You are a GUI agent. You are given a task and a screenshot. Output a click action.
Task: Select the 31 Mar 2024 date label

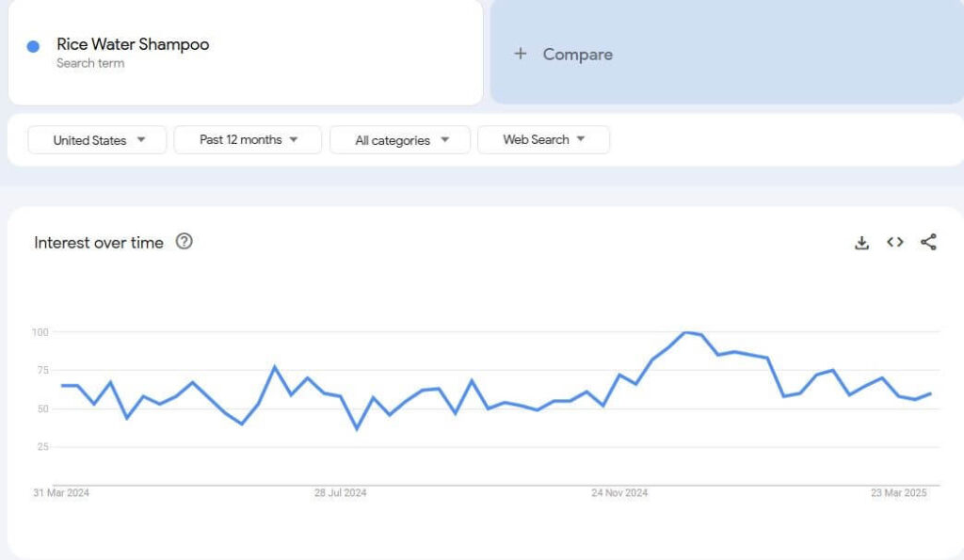tap(61, 492)
